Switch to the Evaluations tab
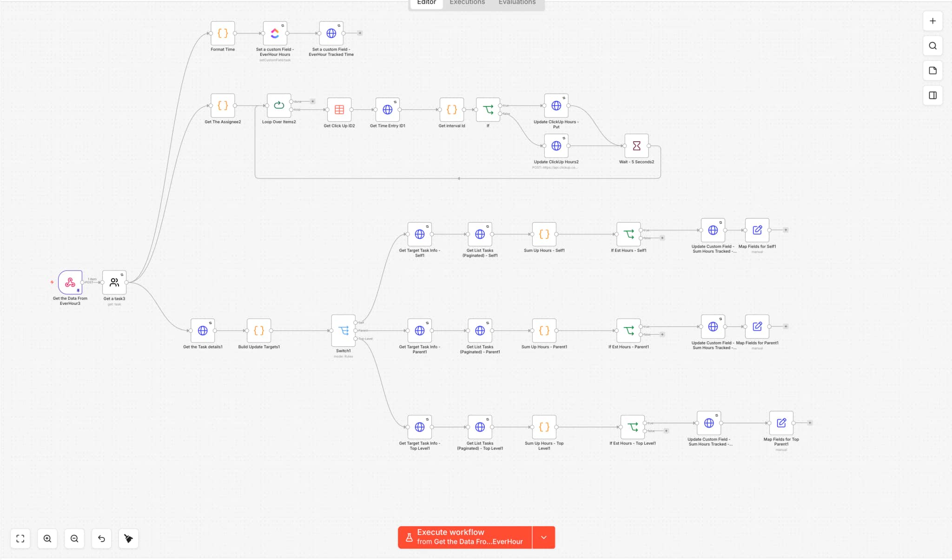The image size is (952, 560). click(517, 3)
